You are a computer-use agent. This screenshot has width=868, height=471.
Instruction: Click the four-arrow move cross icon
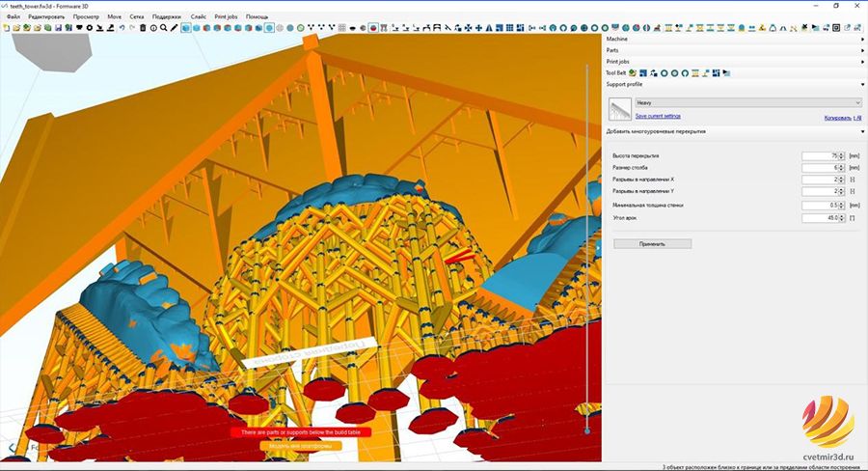click(469, 28)
